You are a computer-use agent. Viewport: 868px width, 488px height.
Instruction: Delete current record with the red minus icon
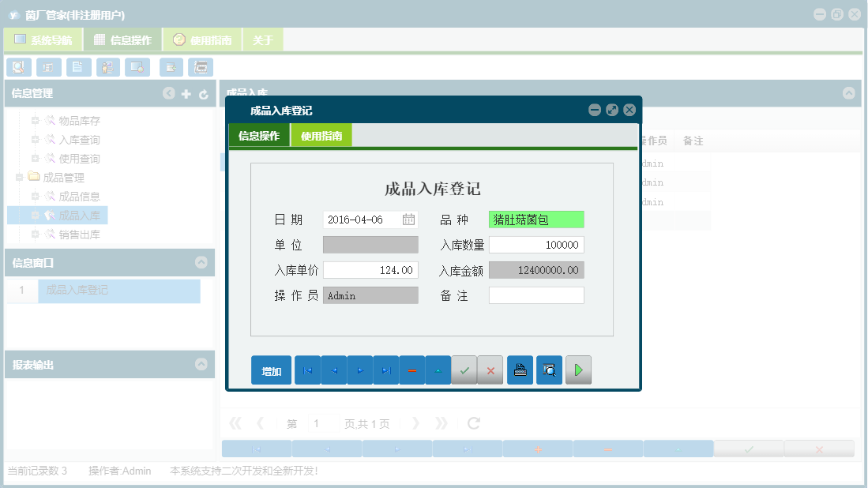coord(411,370)
